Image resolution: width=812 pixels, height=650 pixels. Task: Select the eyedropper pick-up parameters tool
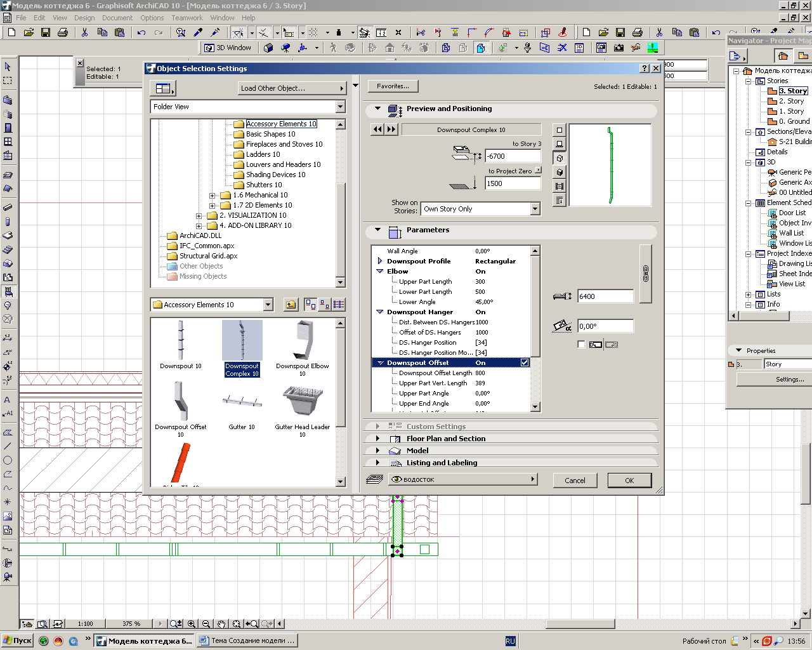[x=198, y=32]
